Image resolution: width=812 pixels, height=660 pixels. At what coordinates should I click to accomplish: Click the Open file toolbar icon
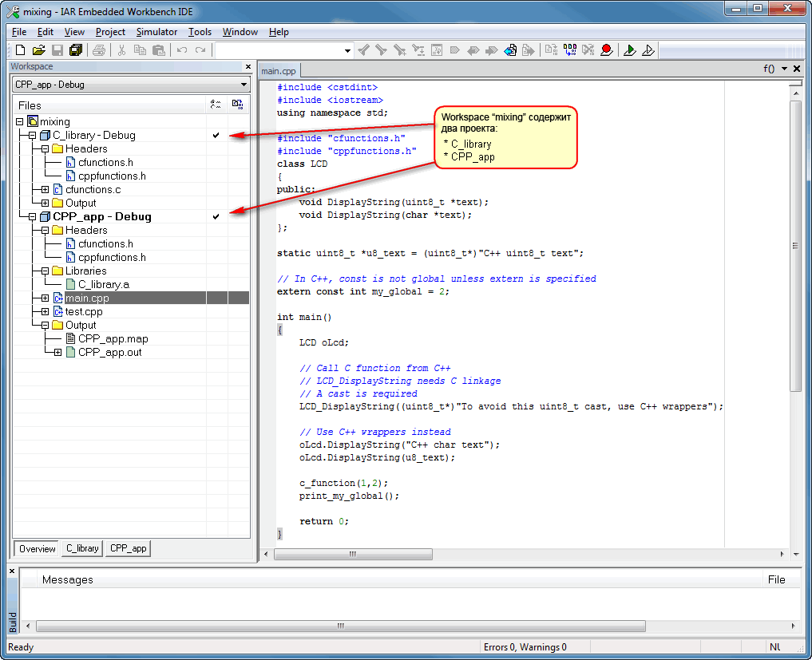click(39, 50)
